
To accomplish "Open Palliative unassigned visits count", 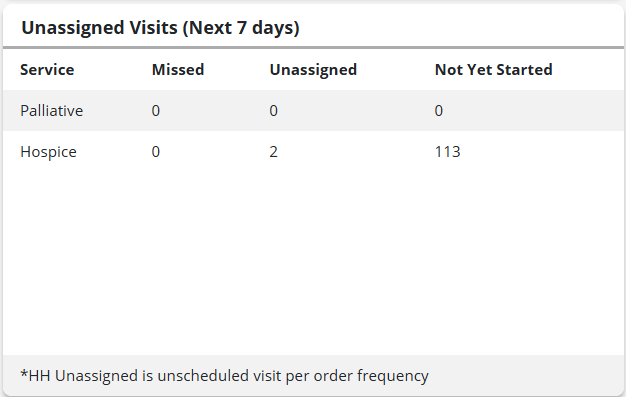I will 273,111.
